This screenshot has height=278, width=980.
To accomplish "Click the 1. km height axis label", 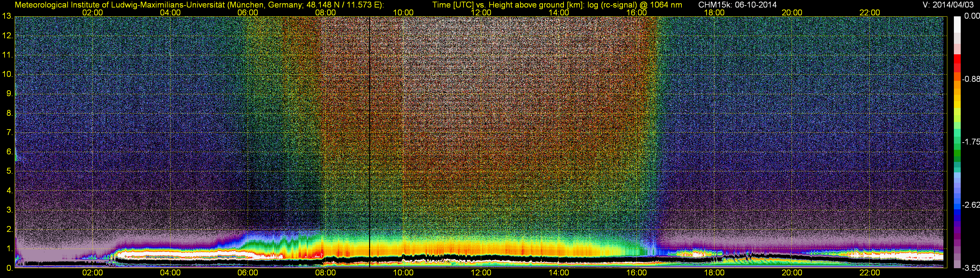I will [x=10, y=249].
